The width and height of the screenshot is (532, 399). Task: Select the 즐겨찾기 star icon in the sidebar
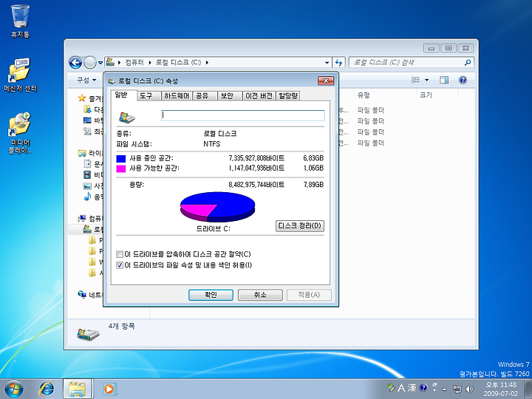(x=82, y=98)
